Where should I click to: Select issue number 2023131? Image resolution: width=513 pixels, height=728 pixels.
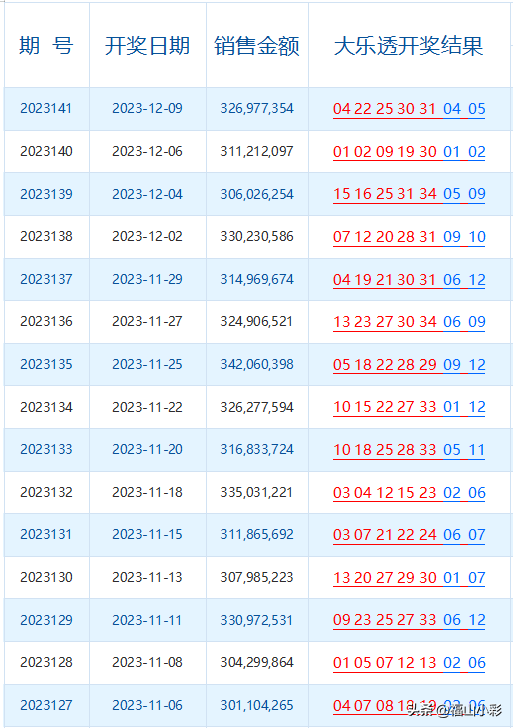46,534
